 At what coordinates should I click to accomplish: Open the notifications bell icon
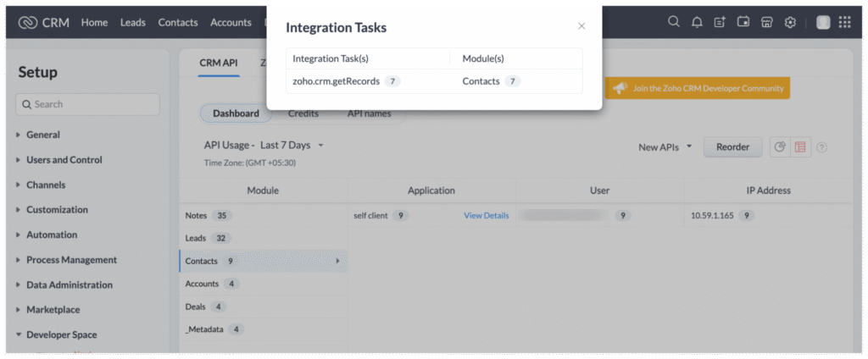(697, 22)
